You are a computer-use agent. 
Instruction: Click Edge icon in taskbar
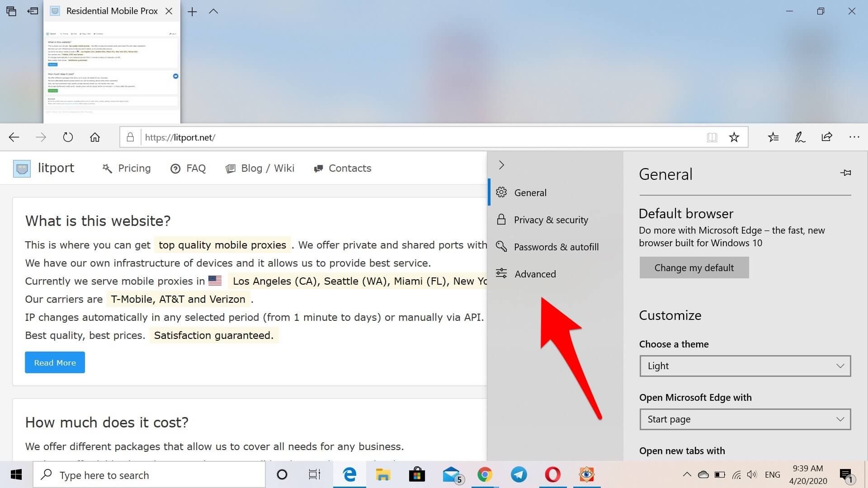(349, 475)
